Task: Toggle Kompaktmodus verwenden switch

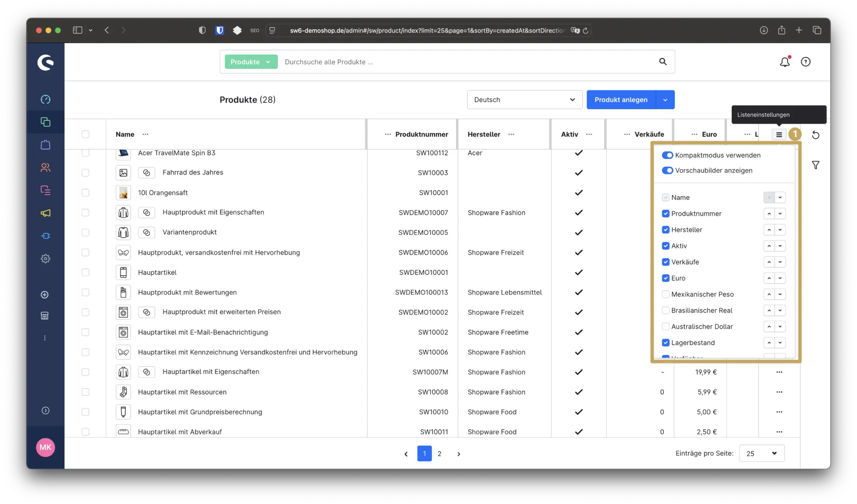Action: coord(667,155)
